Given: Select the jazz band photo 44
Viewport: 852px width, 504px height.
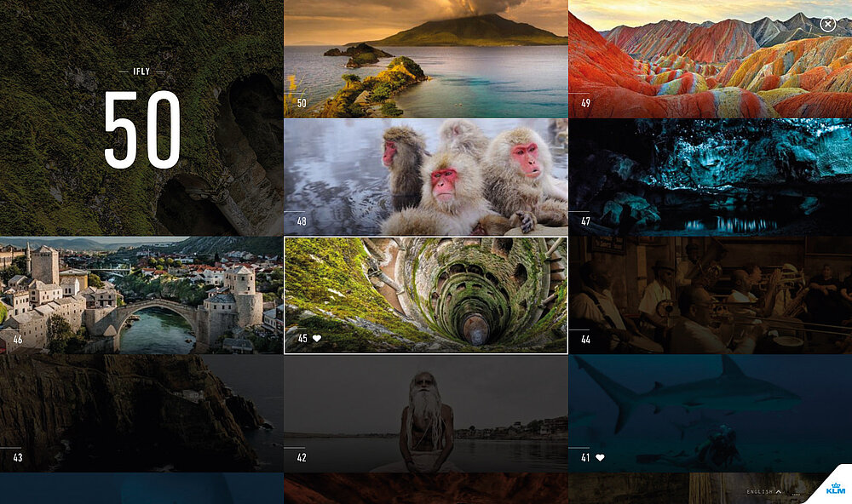Looking at the screenshot, I should click(x=710, y=295).
